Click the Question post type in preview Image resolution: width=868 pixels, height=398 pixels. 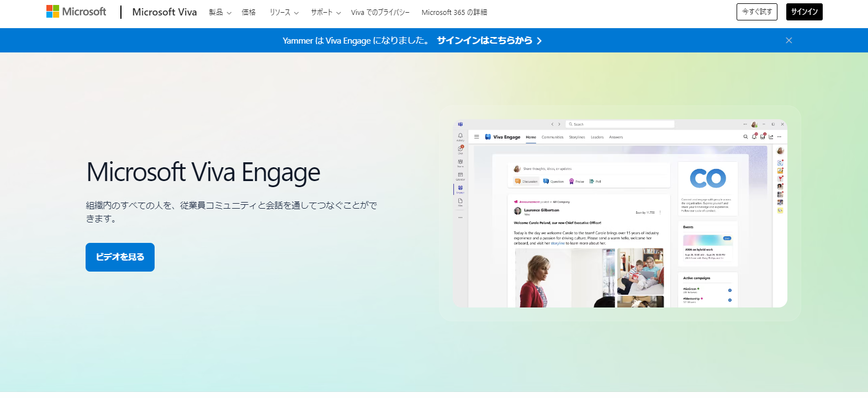coord(554,181)
